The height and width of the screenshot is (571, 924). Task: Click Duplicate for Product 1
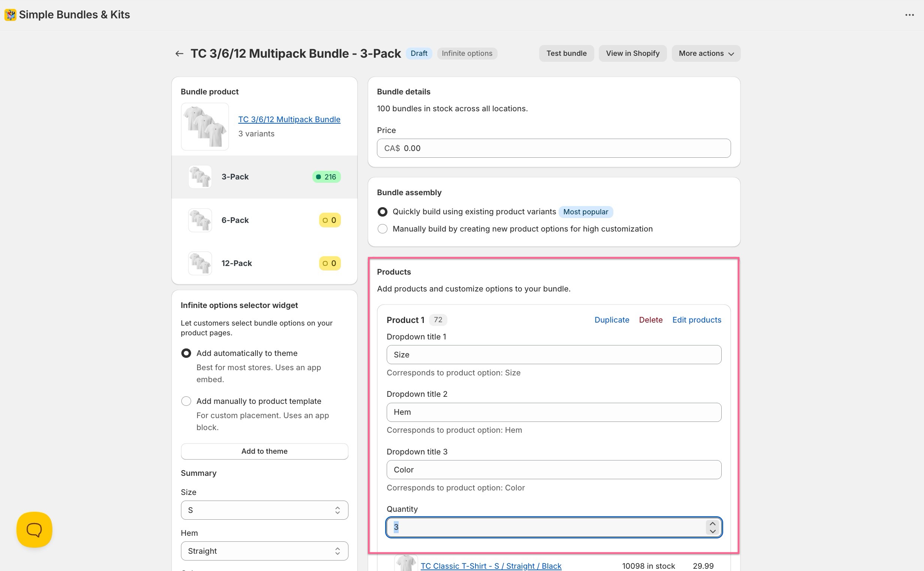[x=612, y=320]
